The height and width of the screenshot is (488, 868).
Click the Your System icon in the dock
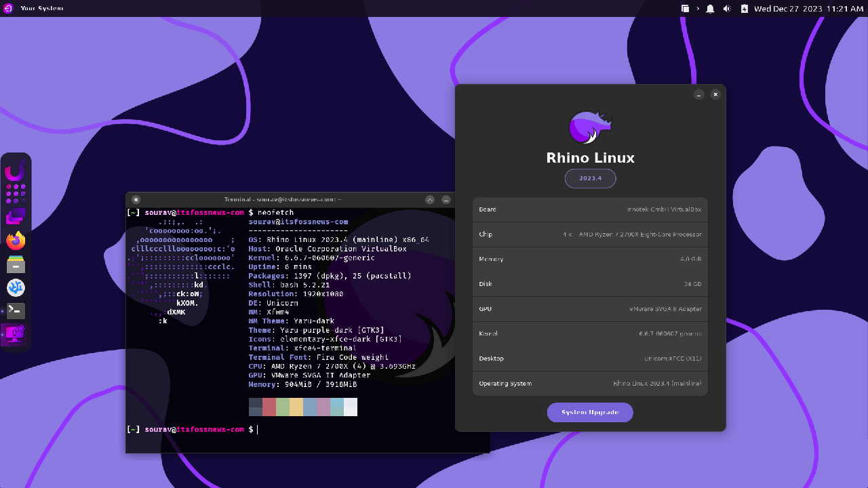click(15, 334)
